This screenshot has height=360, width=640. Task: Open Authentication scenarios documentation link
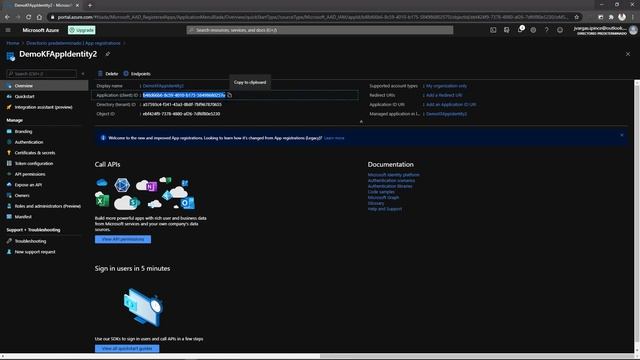[x=391, y=180]
